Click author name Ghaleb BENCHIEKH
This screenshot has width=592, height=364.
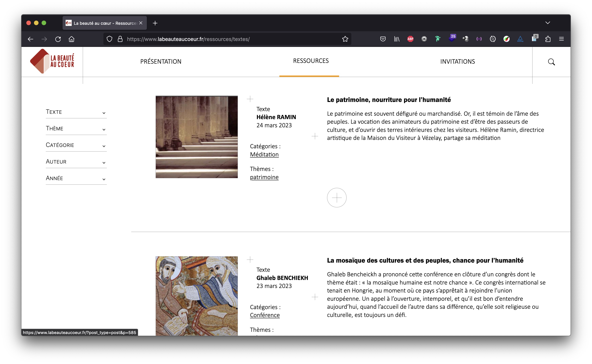282,278
